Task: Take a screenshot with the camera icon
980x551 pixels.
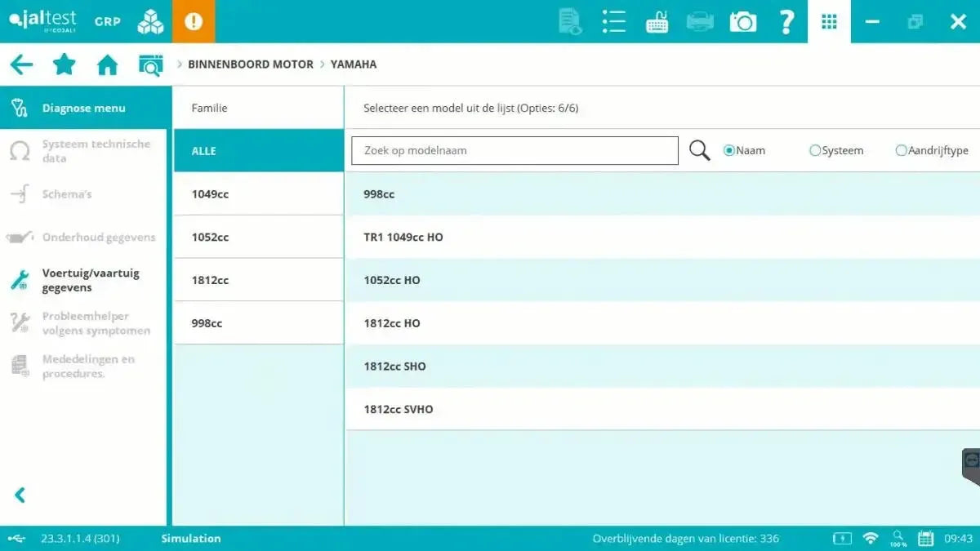Action: (742, 21)
